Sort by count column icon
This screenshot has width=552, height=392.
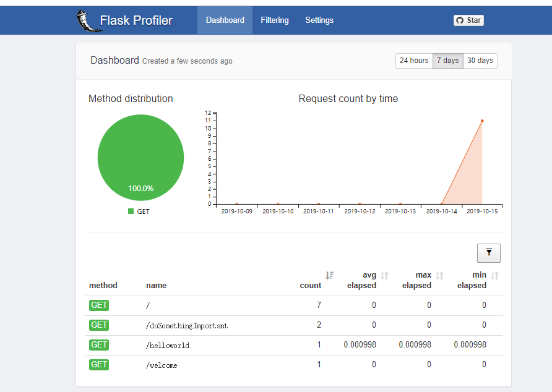329,275
